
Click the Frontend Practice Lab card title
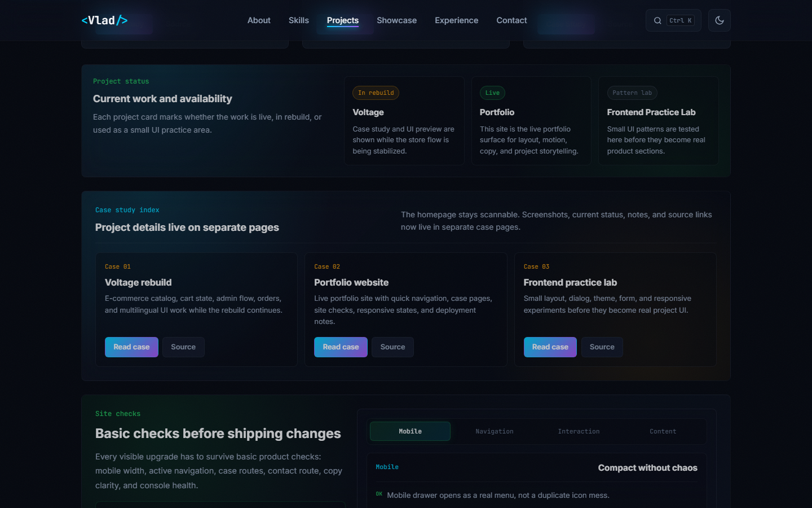coord(651,112)
